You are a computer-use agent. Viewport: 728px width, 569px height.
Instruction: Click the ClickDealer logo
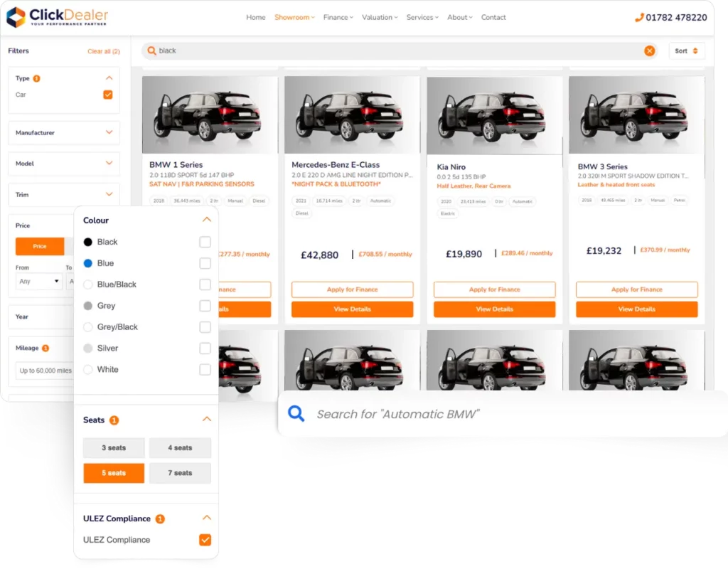pyautogui.click(x=57, y=17)
